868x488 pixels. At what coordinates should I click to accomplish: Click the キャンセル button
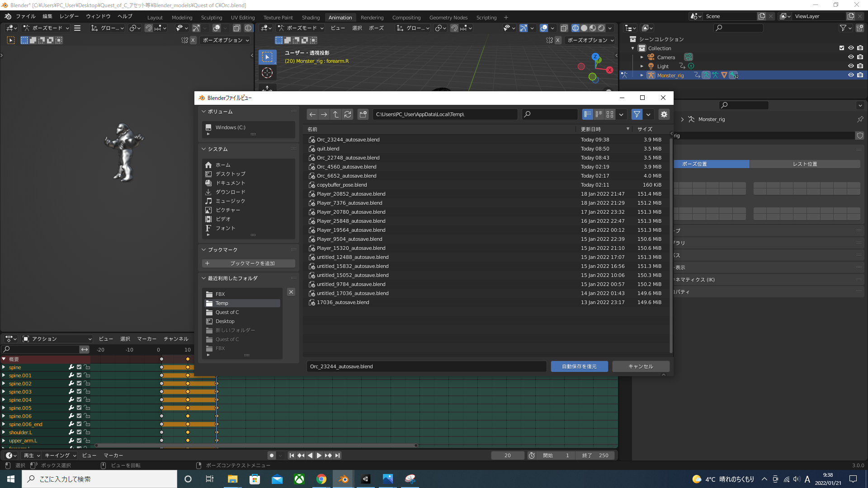coord(641,366)
